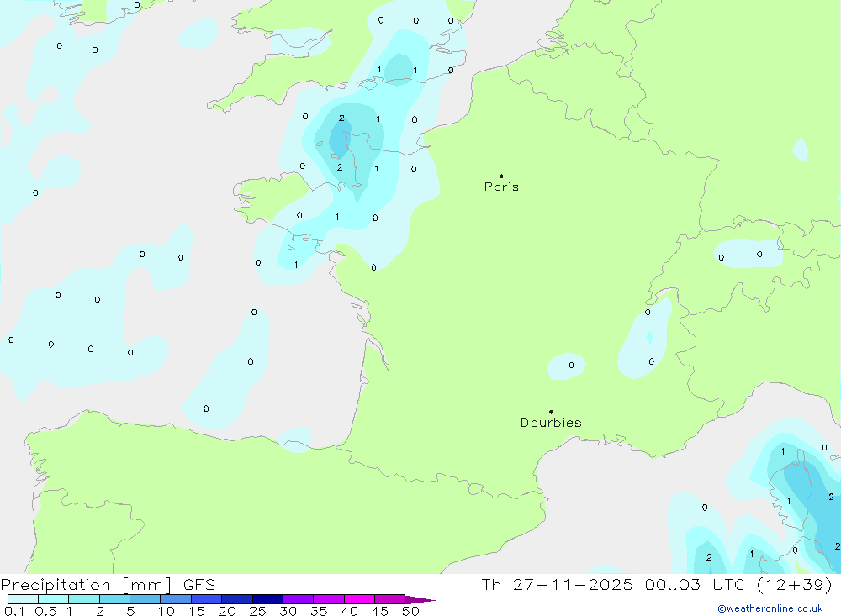Pick the 2–5 mm sky-blue legend swatch
Viewport: 841px width, 616px height.
pyautogui.click(x=114, y=599)
